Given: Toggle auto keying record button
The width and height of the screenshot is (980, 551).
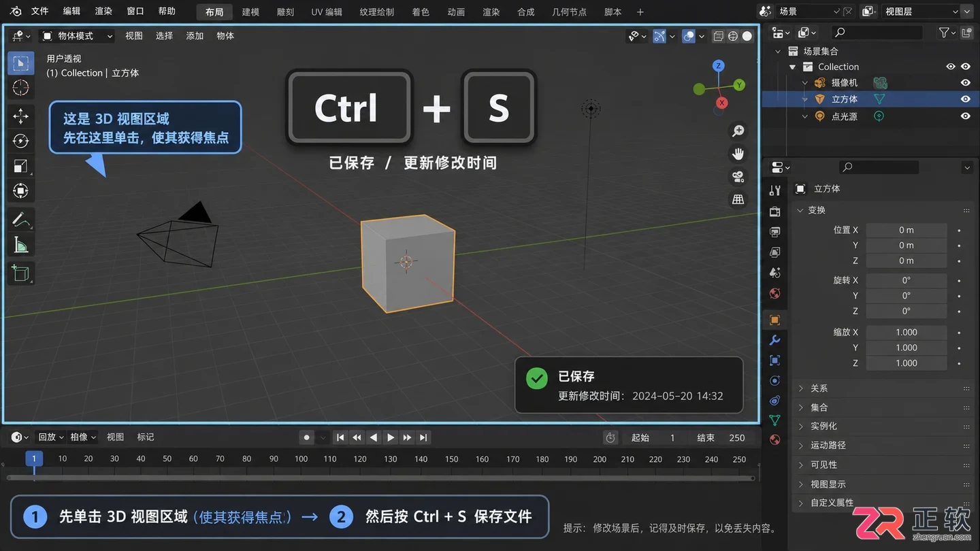Looking at the screenshot, I should pyautogui.click(x=307, y=437).
